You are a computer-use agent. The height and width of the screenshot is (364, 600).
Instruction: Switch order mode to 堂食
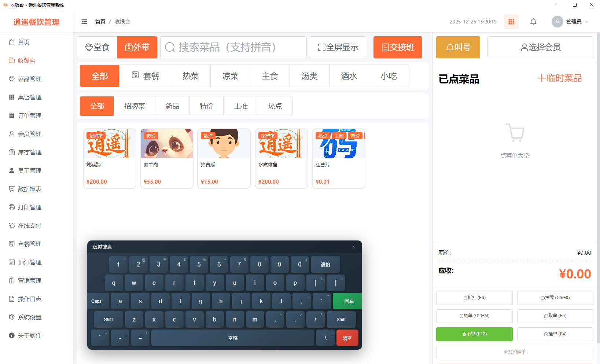click(97, 47)
